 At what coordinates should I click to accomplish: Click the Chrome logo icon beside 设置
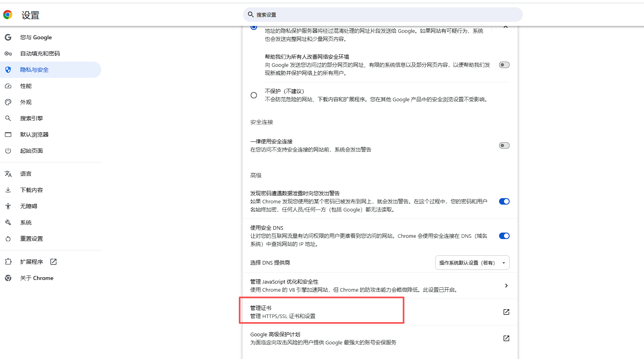(x=8, y=15)
